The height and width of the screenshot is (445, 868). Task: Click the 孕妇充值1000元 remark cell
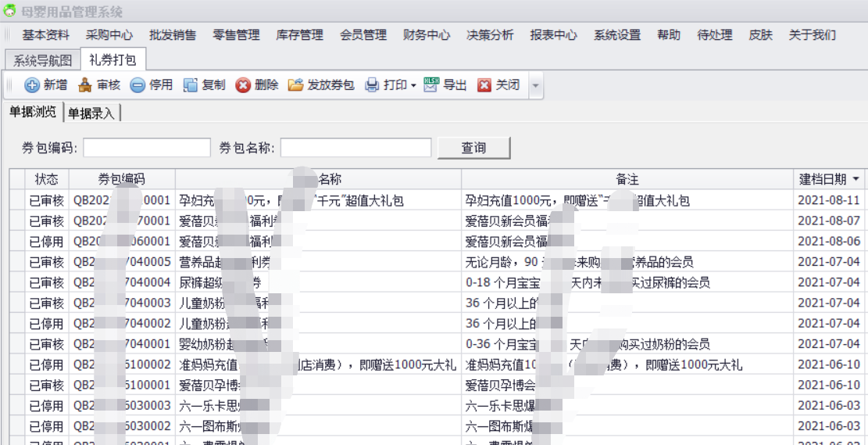[x=627, y=201]
